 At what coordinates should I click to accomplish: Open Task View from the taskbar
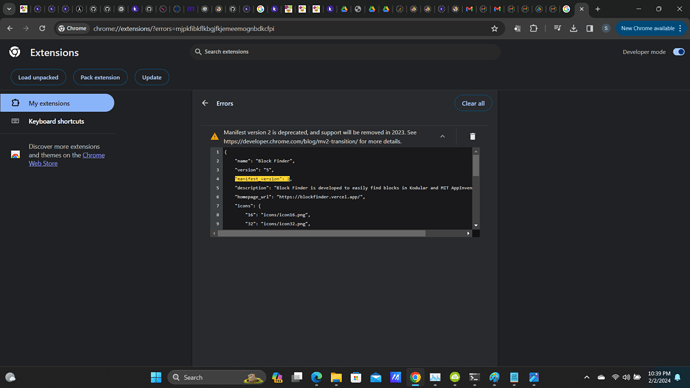click(297, 377)
